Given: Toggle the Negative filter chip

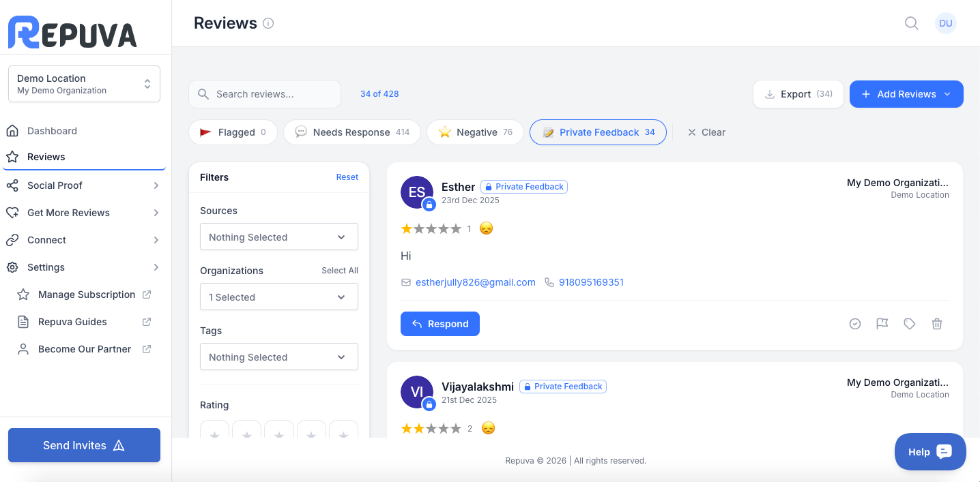Looking at the screenshot, I should (475, 132).
